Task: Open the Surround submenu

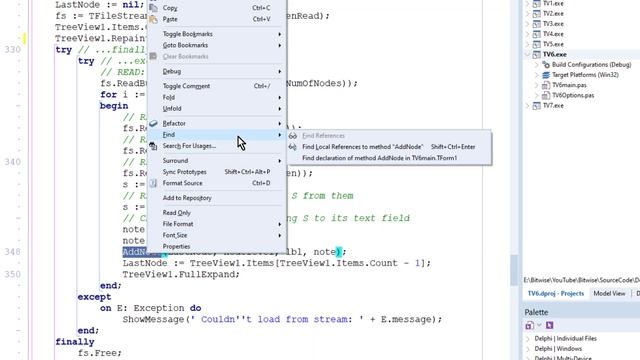Action: point(216,161)
